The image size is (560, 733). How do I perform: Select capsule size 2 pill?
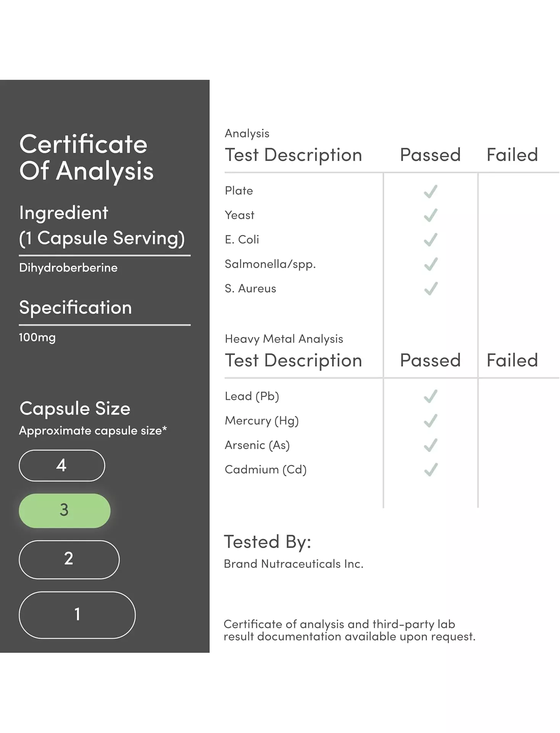point(69,560)
